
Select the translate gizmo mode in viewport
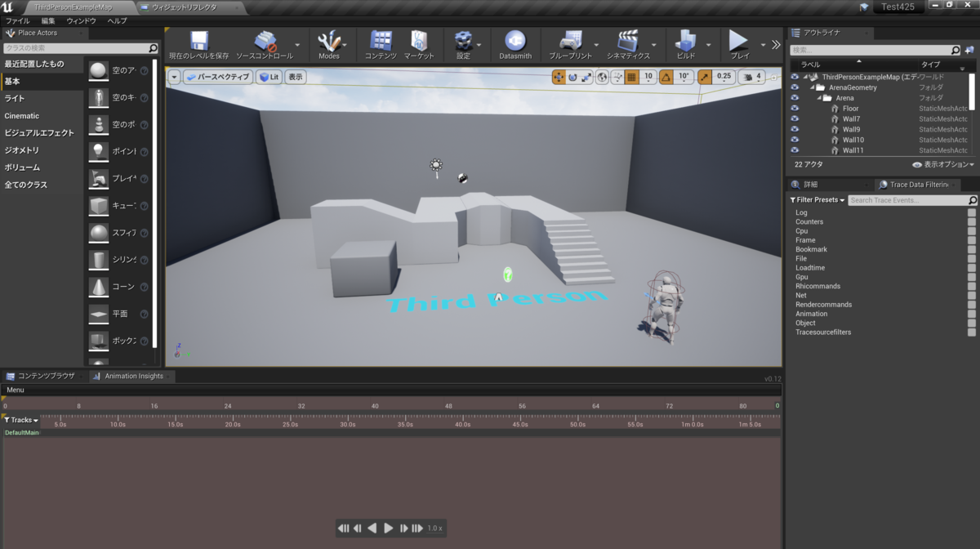click(559, 77)
